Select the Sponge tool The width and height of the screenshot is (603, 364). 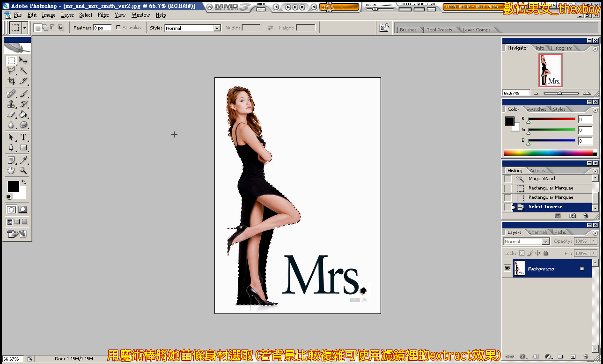tap(23, 125)
